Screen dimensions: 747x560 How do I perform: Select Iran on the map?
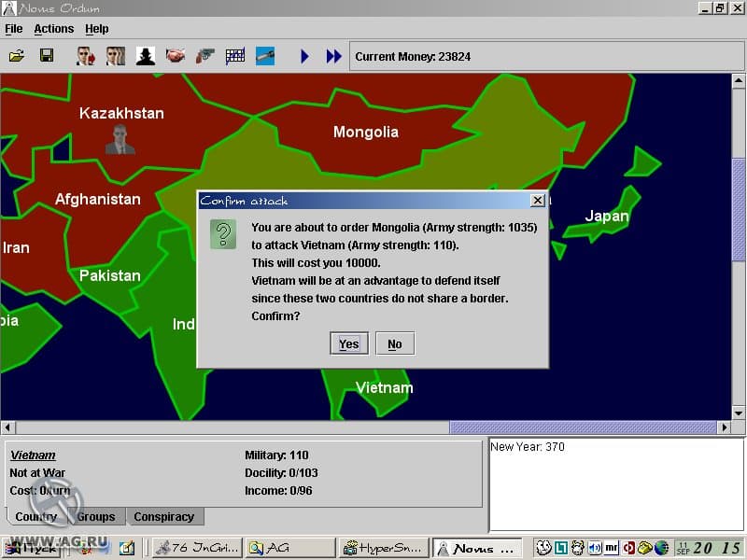[x=16, y=247]
